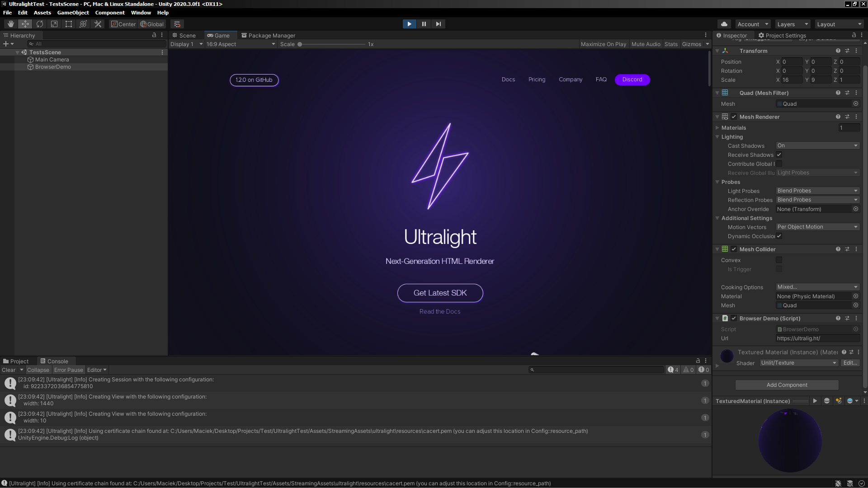Open the GameObject menu

coord(73,13)
